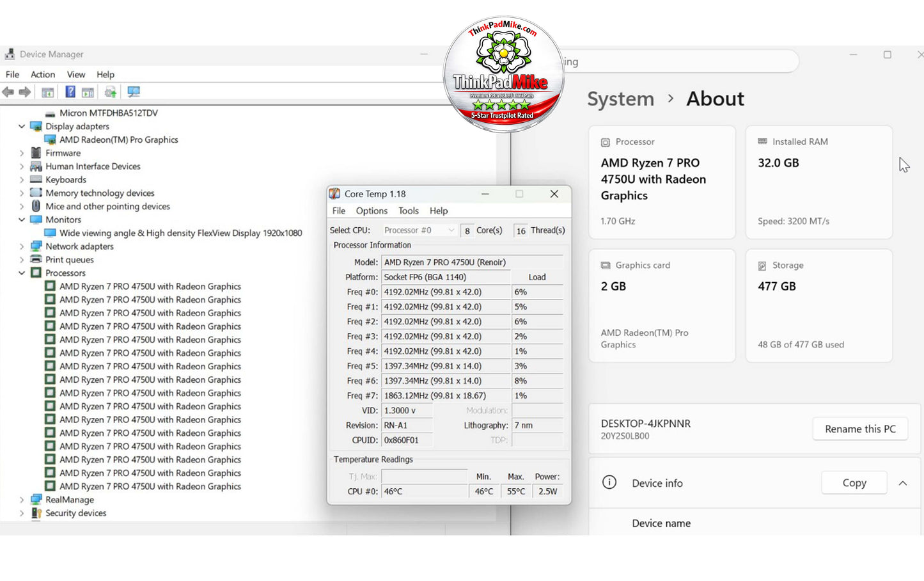The height and width of the screenshot is (581, 924).
Task: Click the Keyboards category icon
Action: (x=36, y=180)
